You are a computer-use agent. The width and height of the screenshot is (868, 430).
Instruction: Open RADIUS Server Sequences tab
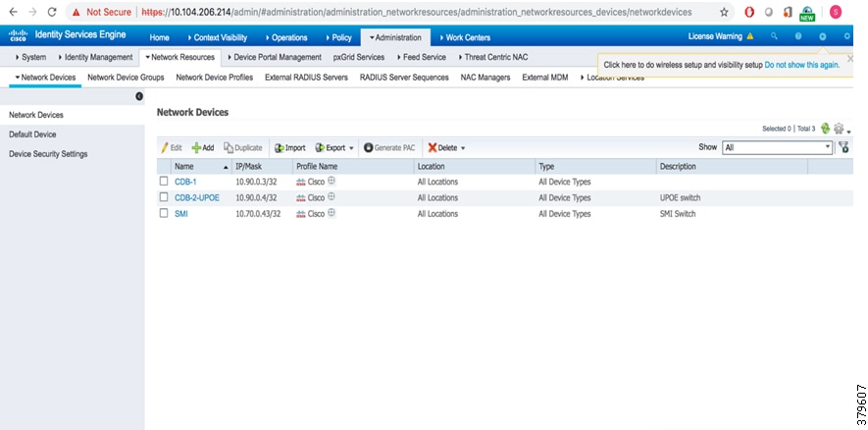tap(404, 78)
